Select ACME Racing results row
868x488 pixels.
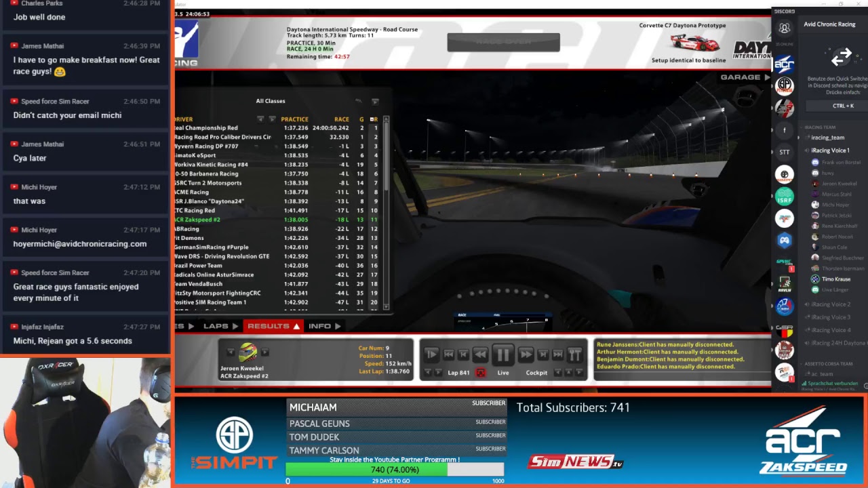point(277,192)
